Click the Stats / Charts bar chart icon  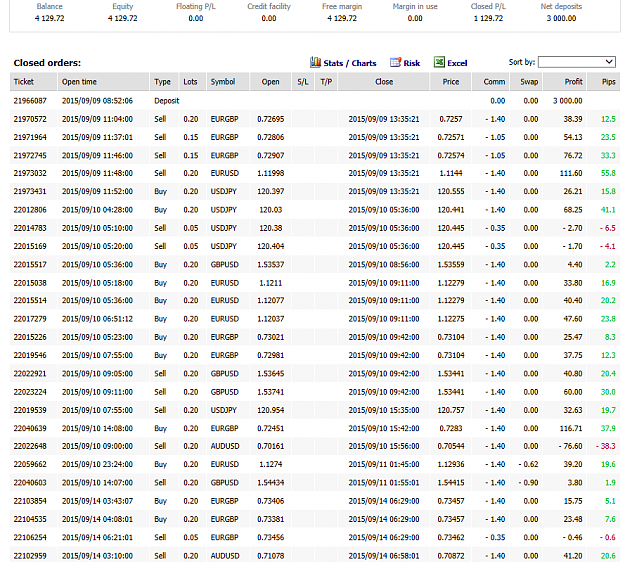point(315,62)
